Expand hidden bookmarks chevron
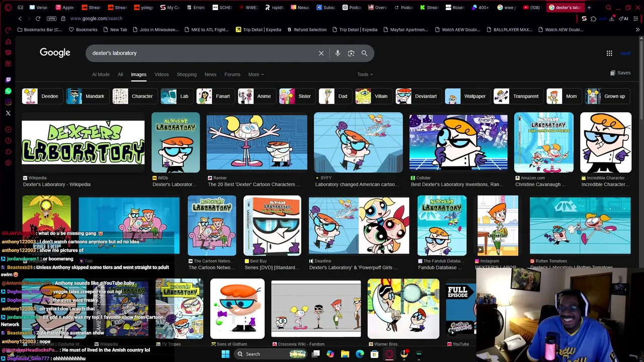 637,30
